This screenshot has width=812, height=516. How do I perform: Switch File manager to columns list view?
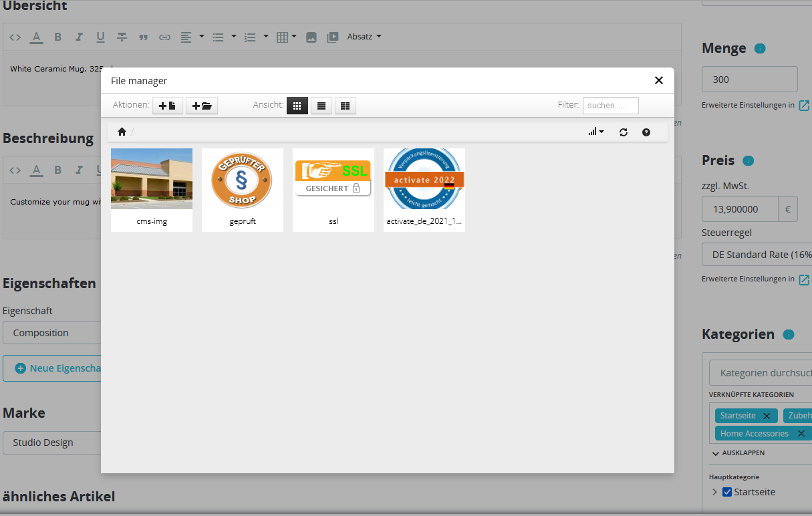click(x=346, y=106)
